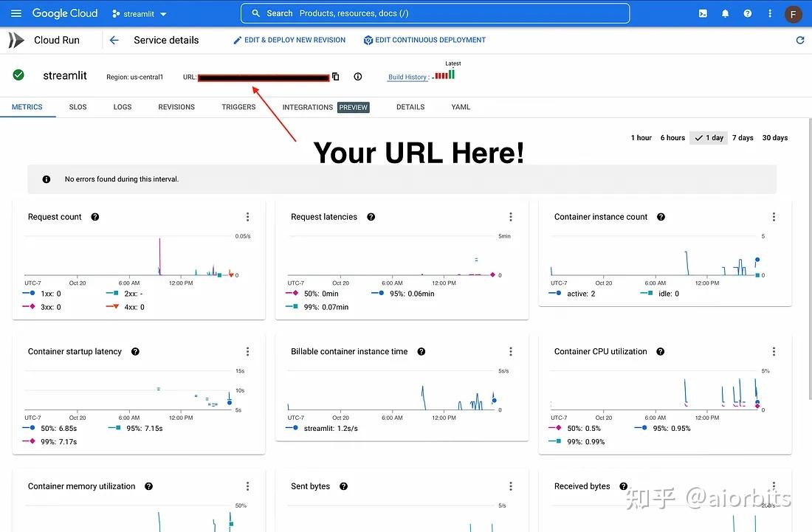Image resolution: width=812 pixels, height=532 pixels.
Task: Open Billable container instance time options menu
Action: tap(511, 351)
